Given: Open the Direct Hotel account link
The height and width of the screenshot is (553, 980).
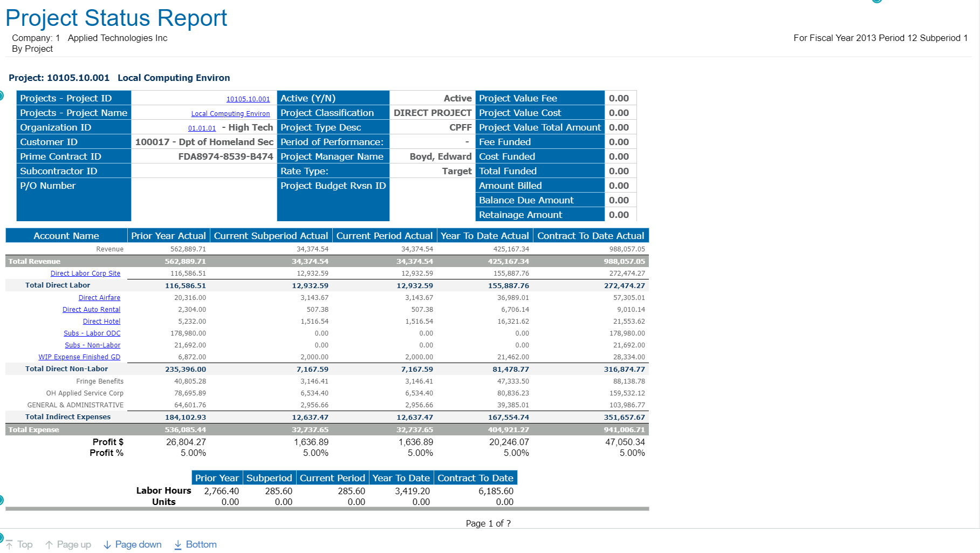Looking at the screenshot, I should 101,322.
